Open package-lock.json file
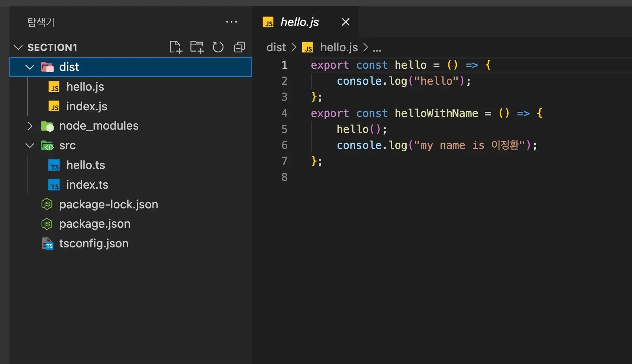The width and height of the screenshot is (632, 364). point(108,205)
